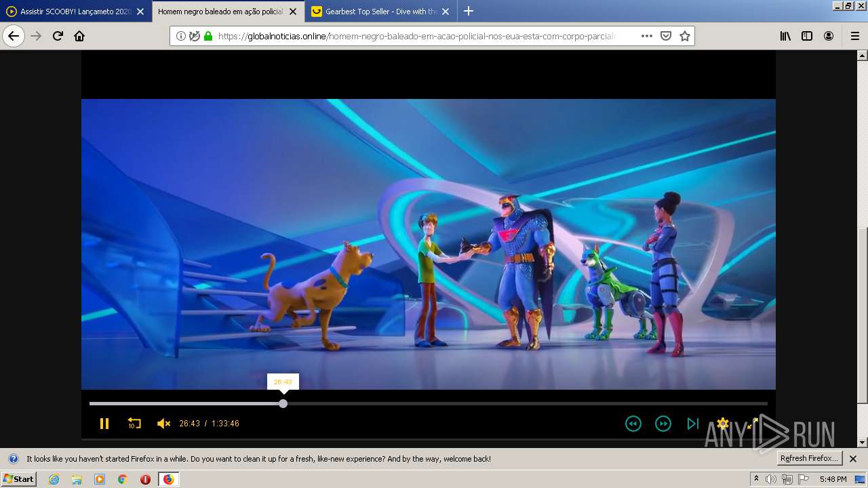Image resolution: width=868 pixels, height=488 pixels.
Task: Seek to a later point on the progress bar
Action: coord(527,403)
